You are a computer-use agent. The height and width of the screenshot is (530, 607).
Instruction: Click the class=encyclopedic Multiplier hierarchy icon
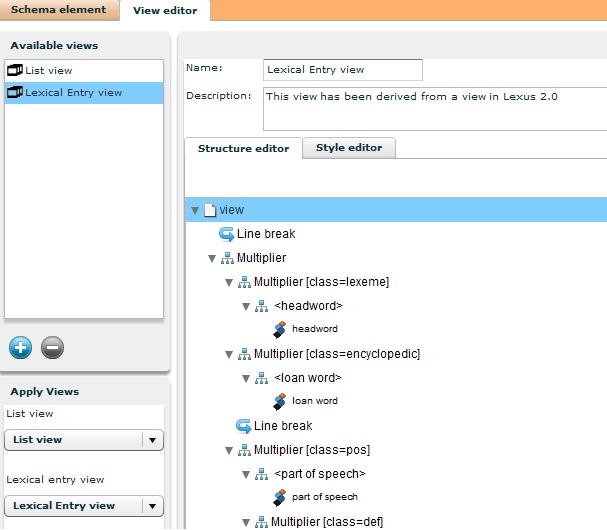click(244, 354)
